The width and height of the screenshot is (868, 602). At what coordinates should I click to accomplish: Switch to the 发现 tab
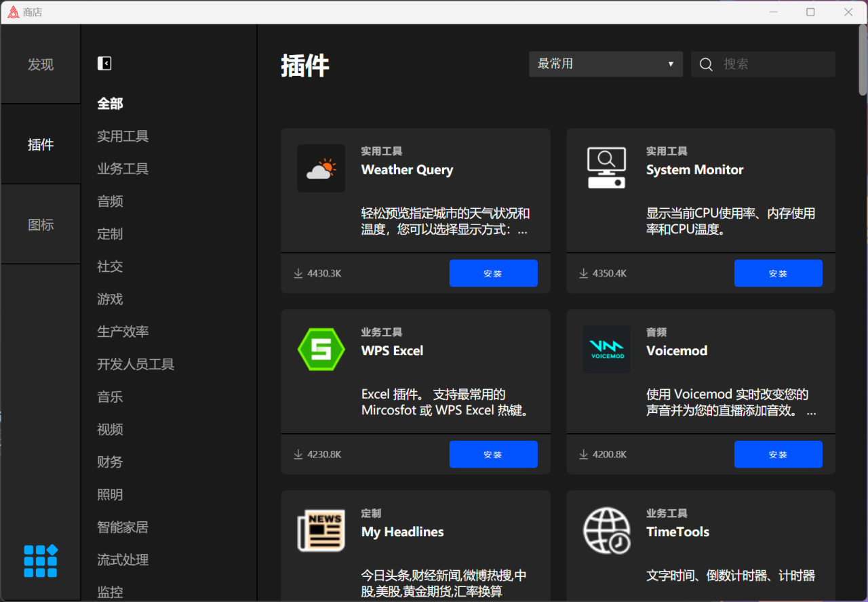[x=41, y=64]
